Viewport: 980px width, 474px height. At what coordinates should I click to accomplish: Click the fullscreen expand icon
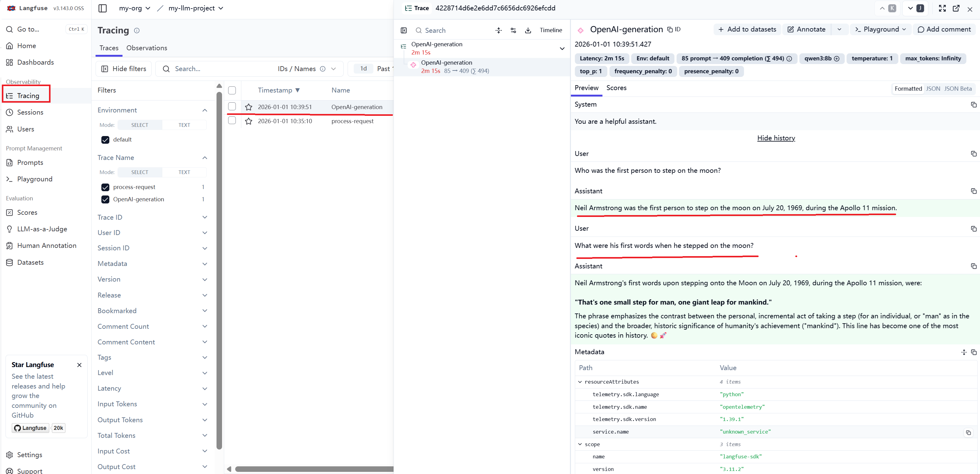tap(942, 8)
